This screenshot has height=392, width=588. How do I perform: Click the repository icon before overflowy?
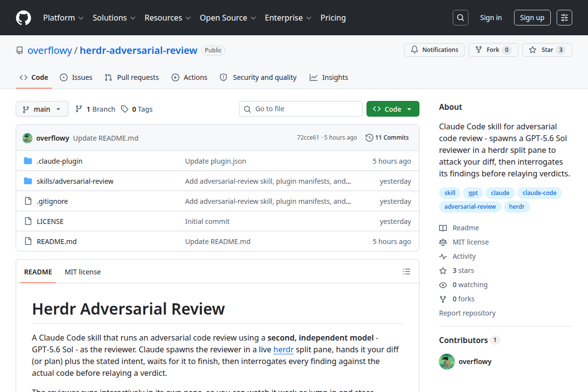click(x=20, y=50)
